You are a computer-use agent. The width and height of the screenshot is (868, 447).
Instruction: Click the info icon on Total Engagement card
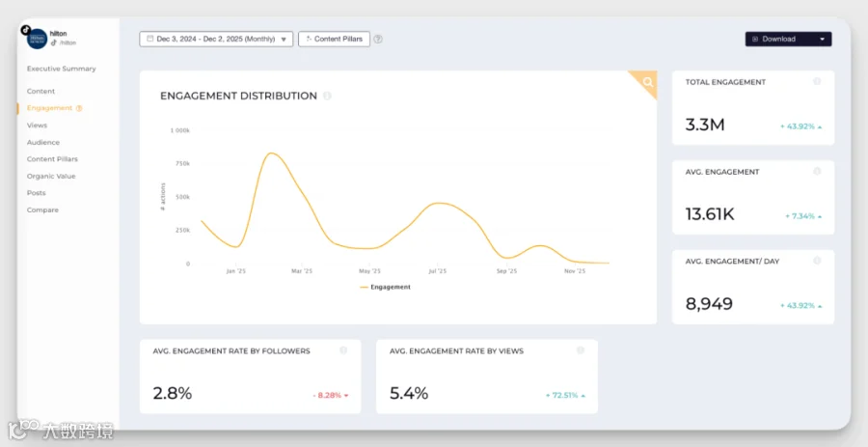click(817, 81)
